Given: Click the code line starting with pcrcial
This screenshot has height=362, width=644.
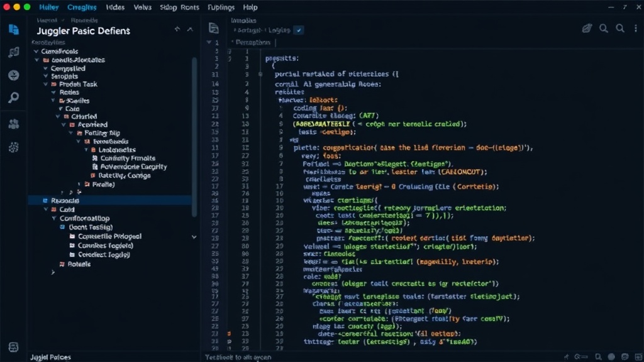Looking at the screenshot, I should click(336, 74).
